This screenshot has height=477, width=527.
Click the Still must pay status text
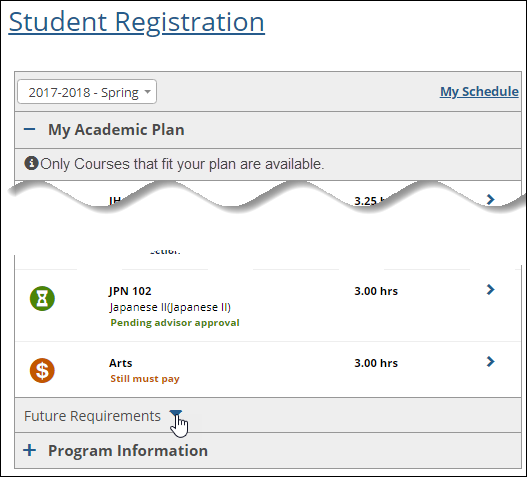coord(145,379)
